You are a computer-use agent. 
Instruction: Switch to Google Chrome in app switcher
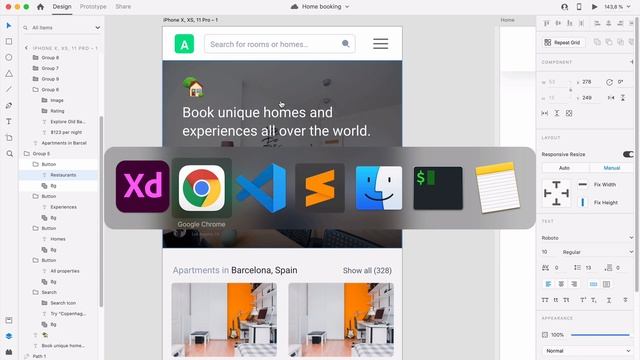click(202, 188)
